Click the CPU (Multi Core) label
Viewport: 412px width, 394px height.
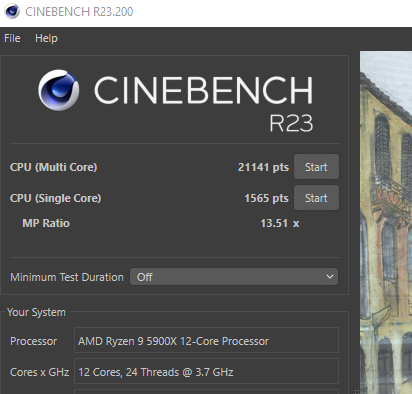[54, 167]
